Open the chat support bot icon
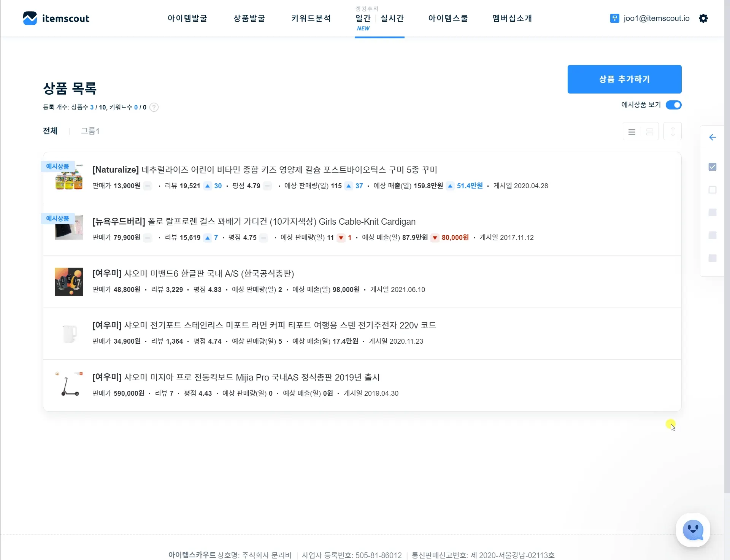This screenshot has width=730, height=560. (693, 530)
